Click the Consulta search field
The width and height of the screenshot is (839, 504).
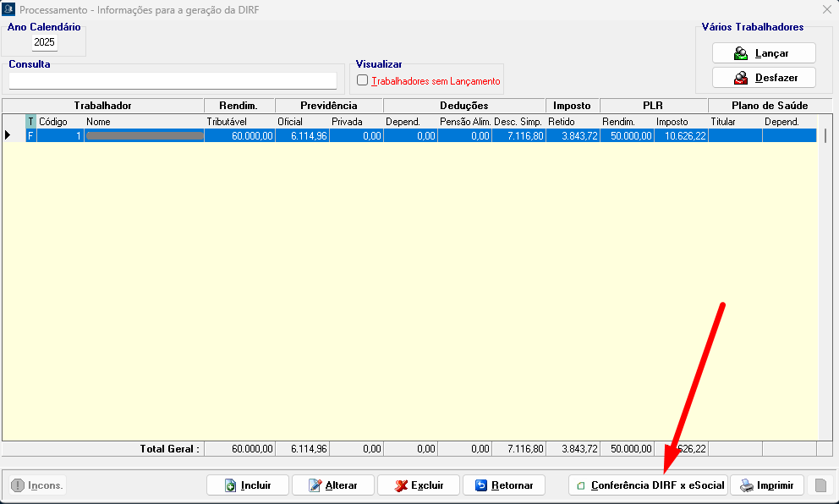pyautogui.click(x=173, y=80)
